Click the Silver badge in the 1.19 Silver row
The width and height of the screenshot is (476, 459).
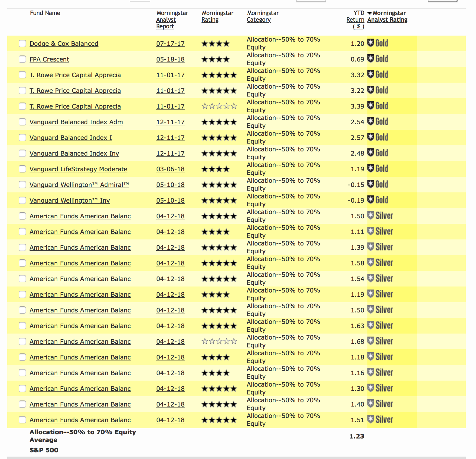pos(380,294)
